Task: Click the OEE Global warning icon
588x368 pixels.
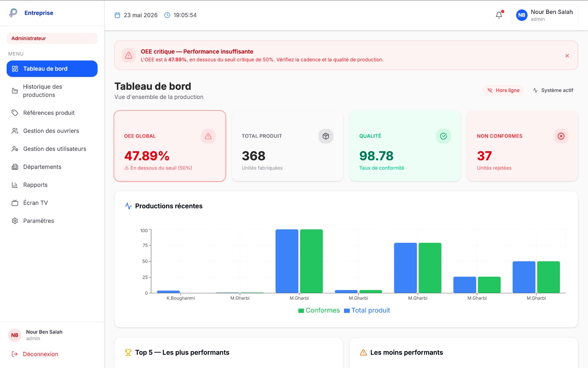Action: tap(208, 136)
